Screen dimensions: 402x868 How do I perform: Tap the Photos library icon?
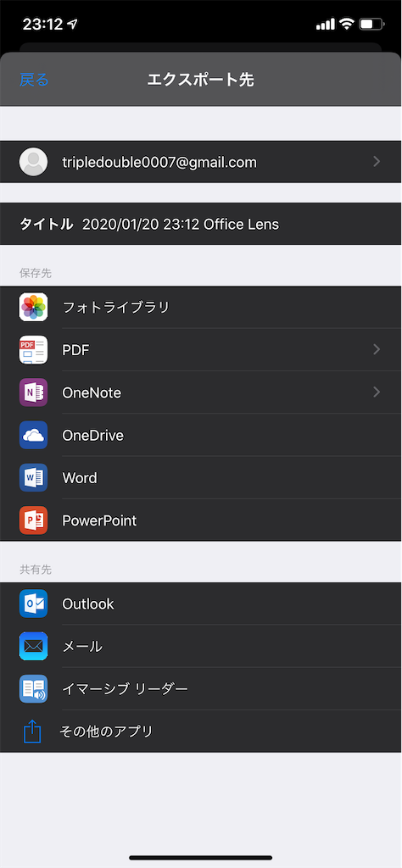click(x=33, y=307)
